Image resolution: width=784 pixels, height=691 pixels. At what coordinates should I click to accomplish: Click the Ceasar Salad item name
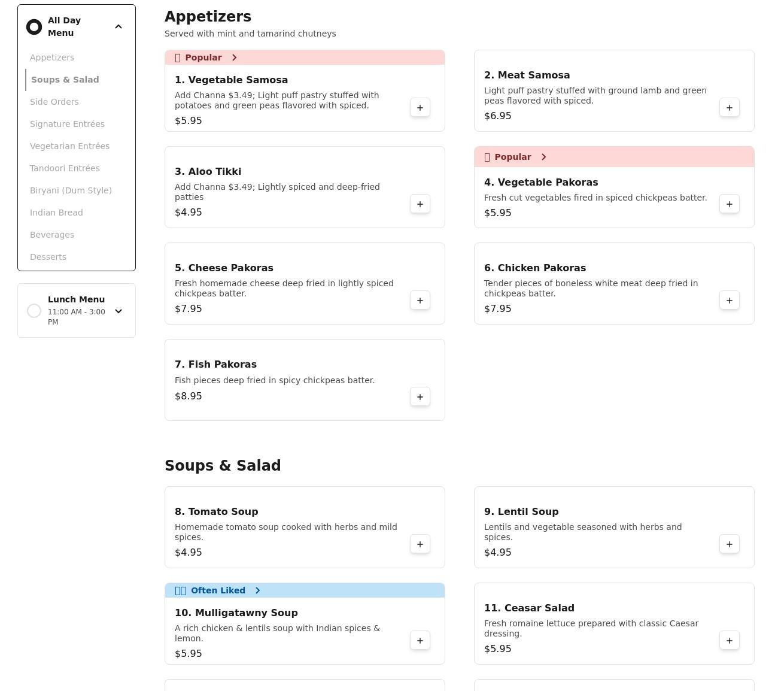click(529, 608)
